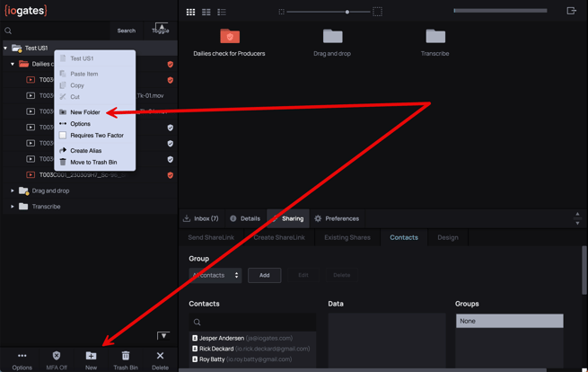
Task: Switch to grid thumbnail view
Action: coord(190,12)
